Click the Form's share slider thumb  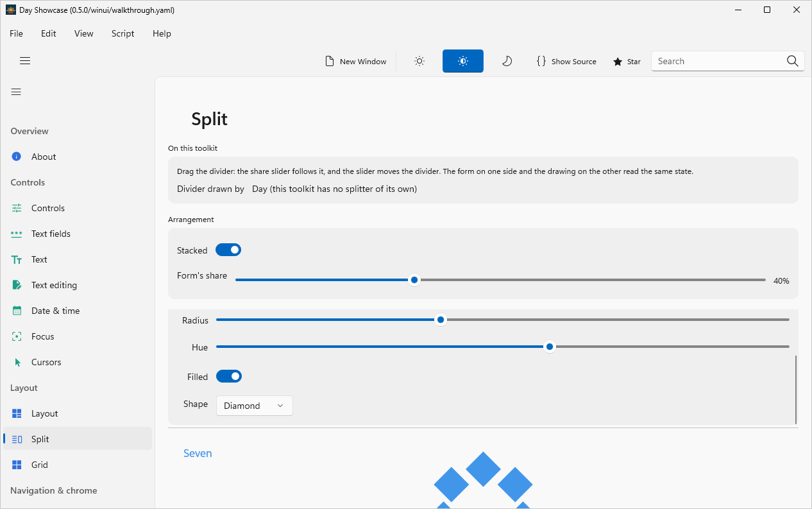[x=414, y=280]
